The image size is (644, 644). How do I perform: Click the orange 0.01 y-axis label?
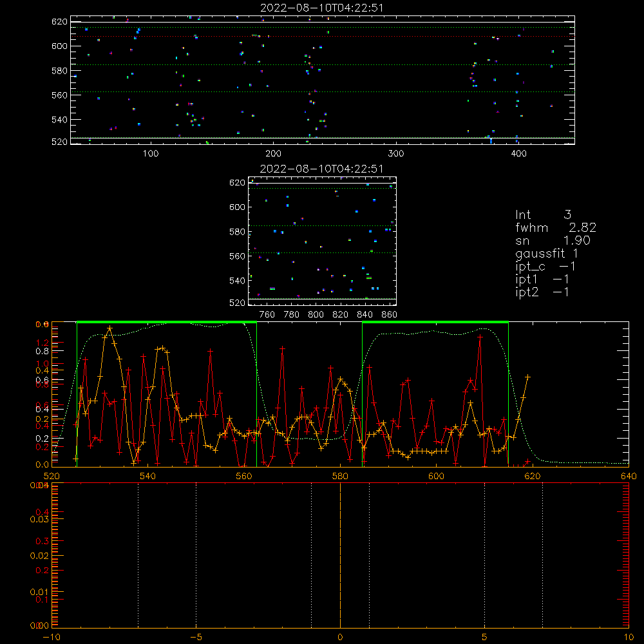[x=39, y=592]
